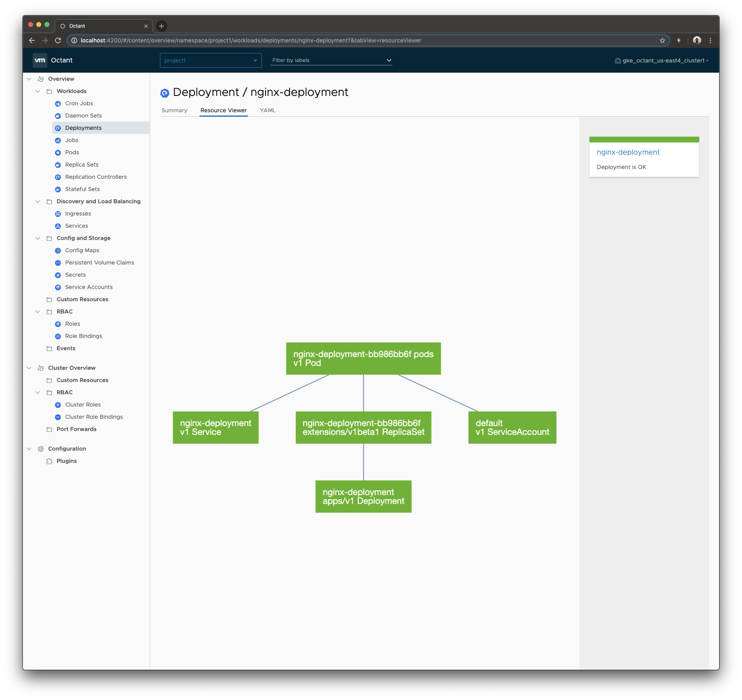The height and width of the screenshot is (700, 742).
Task: Collapse the Overview section chevron
Action: point(29,79)
